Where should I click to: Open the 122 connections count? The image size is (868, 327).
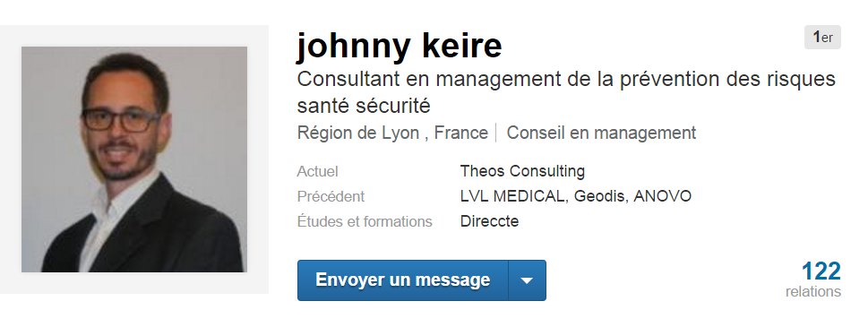tap(821, 271)
